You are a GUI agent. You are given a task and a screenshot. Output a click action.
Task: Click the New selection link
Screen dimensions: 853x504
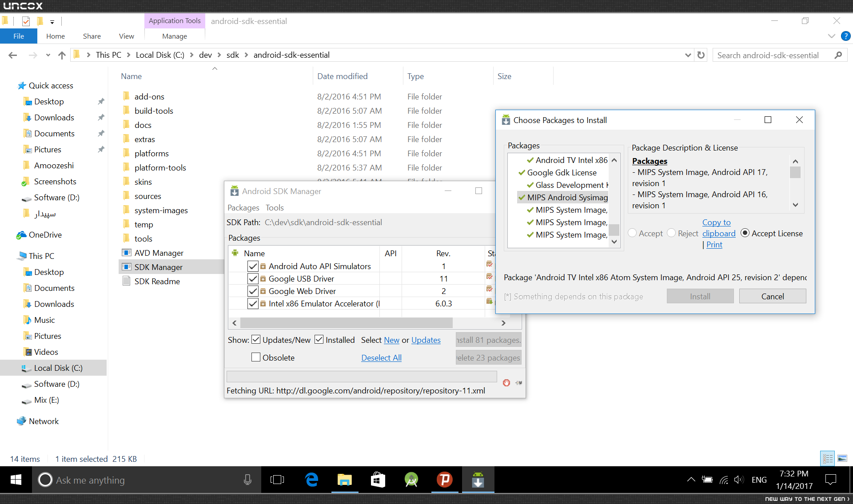click(391, 340)
